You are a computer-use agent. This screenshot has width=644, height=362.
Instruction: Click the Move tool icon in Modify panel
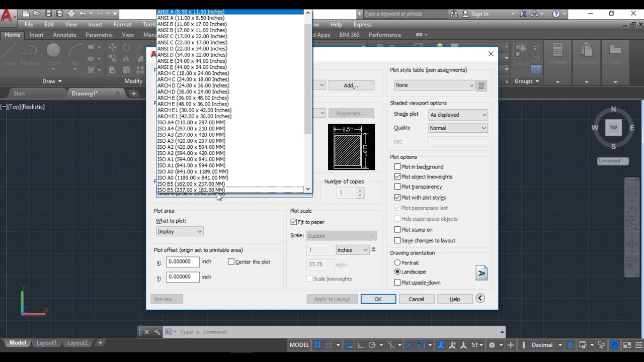pyautogui.click(x=113, y=47)
